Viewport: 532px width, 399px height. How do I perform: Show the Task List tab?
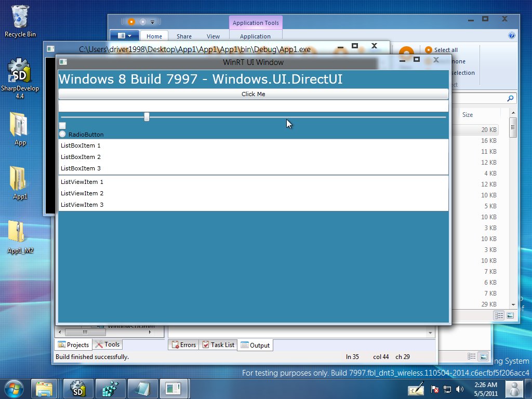click(x=218, y=345)
